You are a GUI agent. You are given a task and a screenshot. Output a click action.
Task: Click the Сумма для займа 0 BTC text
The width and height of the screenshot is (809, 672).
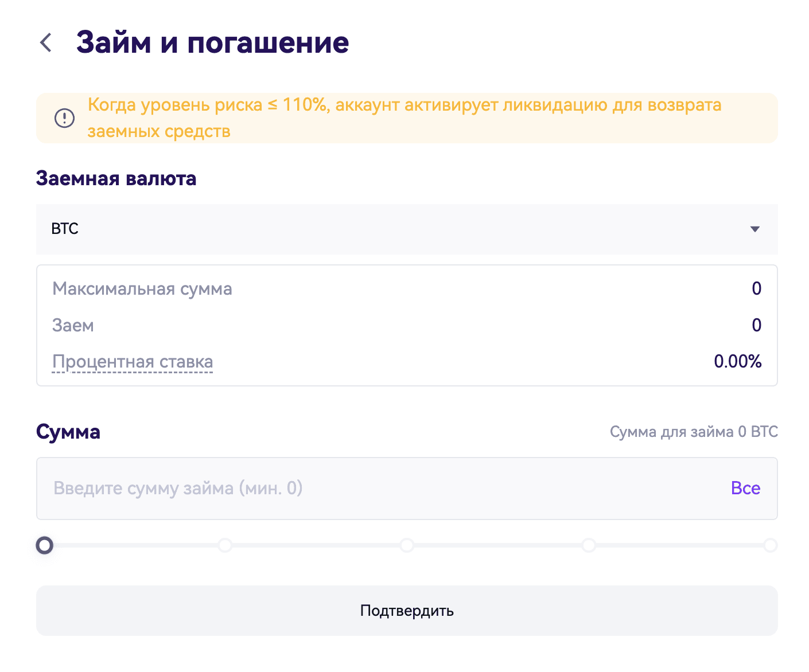click(694, 432)
